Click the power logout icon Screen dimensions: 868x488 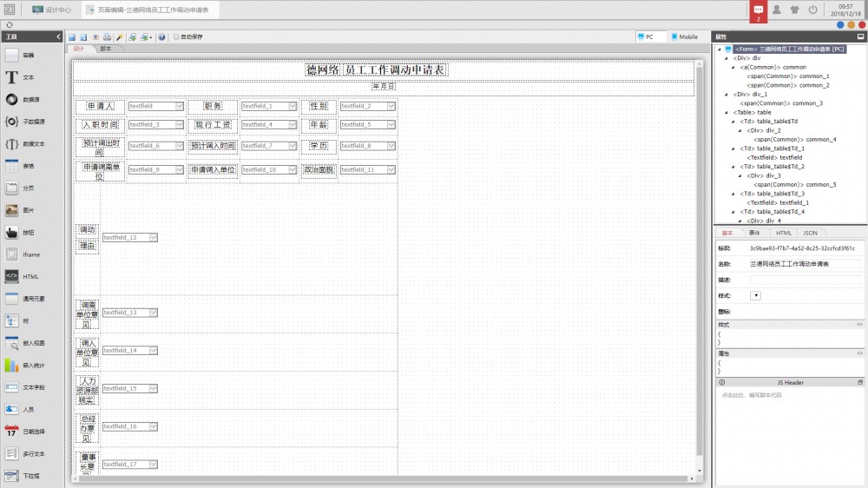pyautogui.click(x=812, y=10)
